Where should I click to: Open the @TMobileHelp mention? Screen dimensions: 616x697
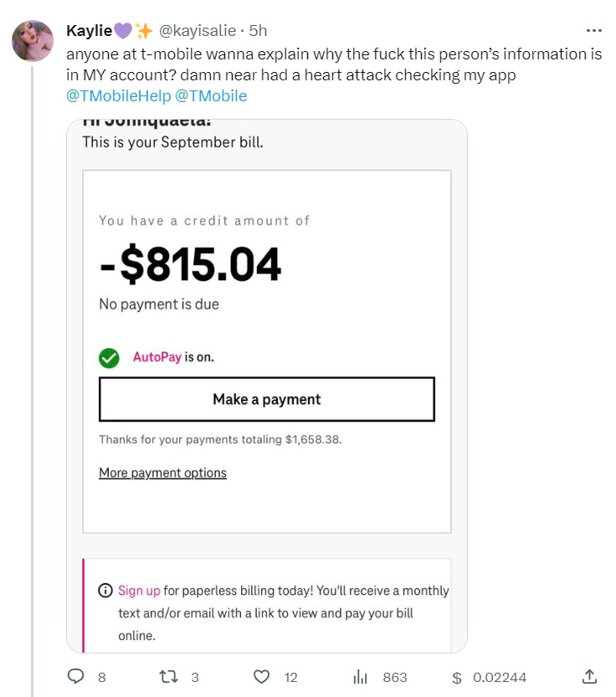(118, 95)
